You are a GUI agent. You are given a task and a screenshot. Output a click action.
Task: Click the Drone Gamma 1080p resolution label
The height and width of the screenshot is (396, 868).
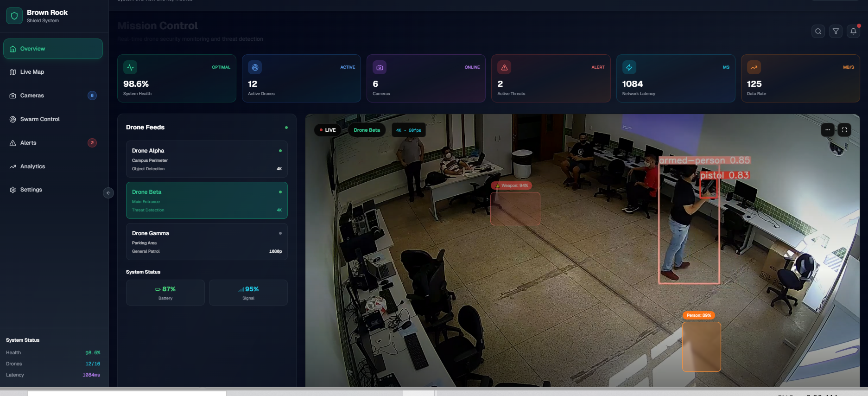(276, 251)
